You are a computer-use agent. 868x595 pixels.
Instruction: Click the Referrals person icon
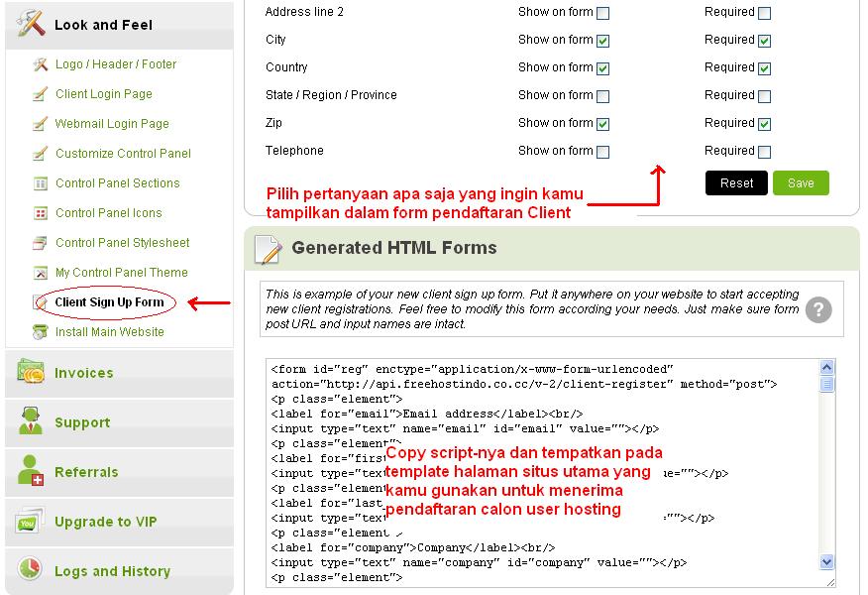point(31,470)
